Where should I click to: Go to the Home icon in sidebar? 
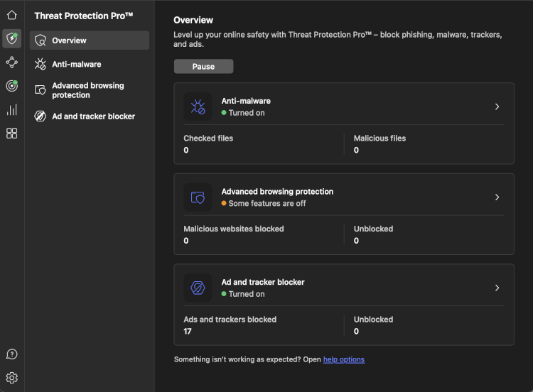(12, 15)
